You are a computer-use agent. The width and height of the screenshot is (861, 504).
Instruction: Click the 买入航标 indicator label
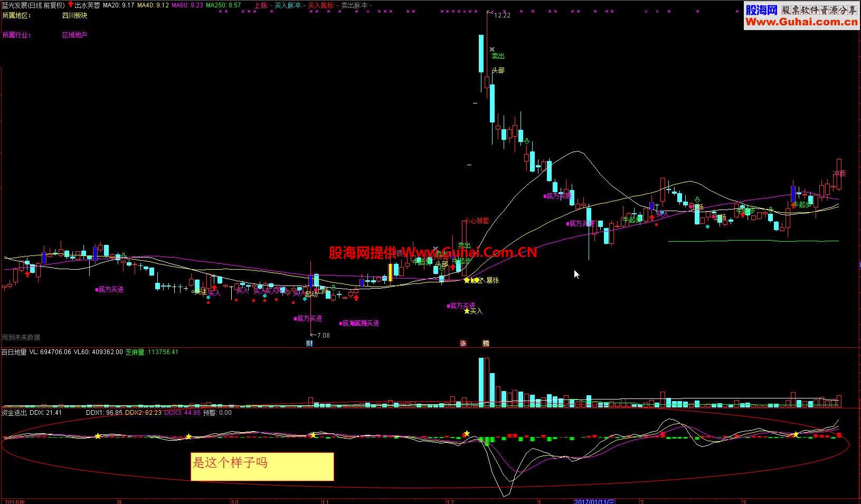(x=321, y=5)
